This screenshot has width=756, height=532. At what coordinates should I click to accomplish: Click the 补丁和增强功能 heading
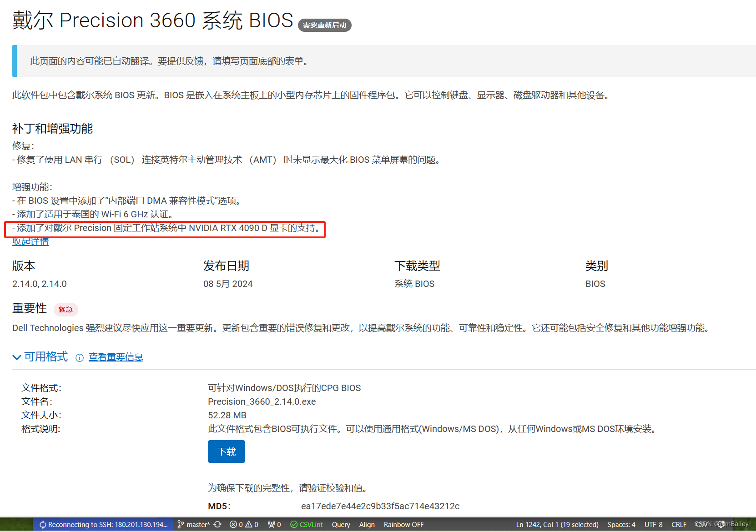(52, 128)
